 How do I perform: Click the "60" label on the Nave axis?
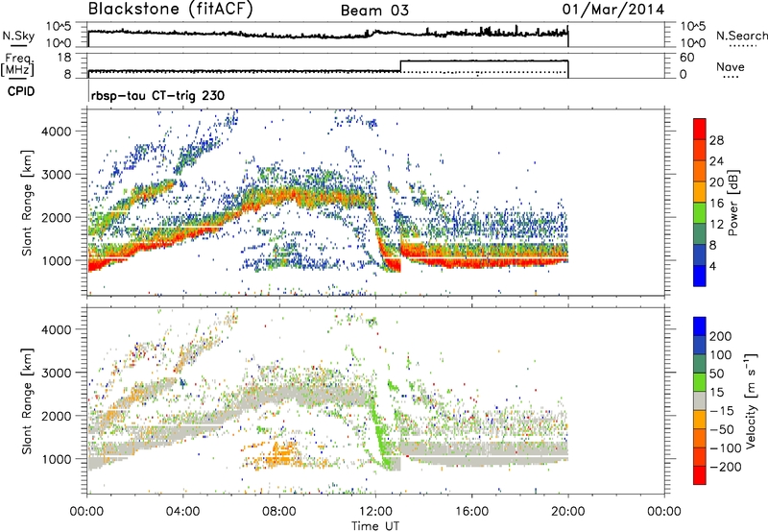(686, 58)
